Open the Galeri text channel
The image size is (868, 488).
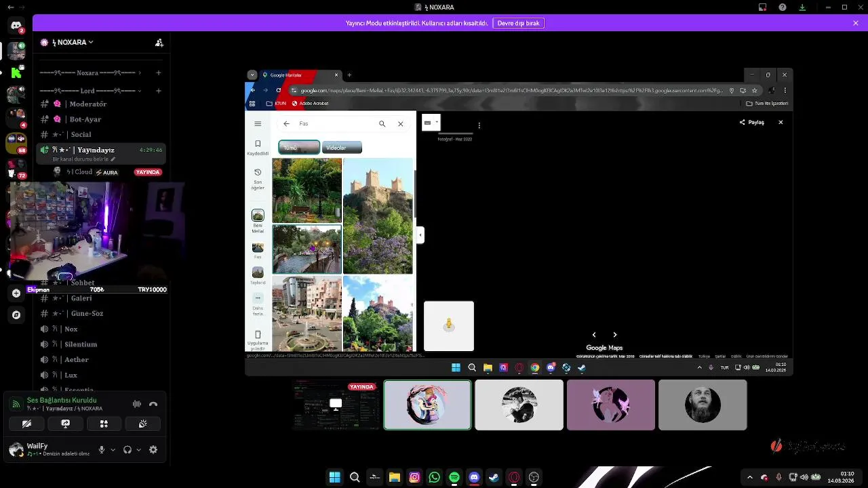tap(101, 298)
